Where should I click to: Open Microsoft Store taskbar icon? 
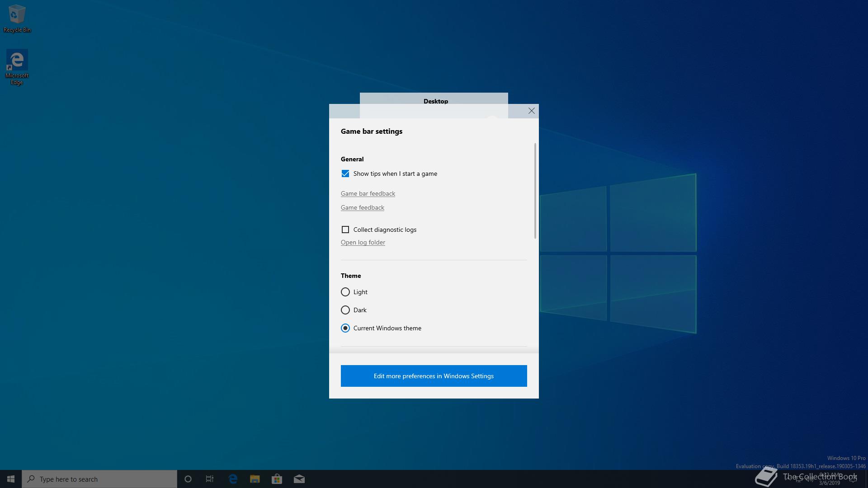tap(277, 479)
